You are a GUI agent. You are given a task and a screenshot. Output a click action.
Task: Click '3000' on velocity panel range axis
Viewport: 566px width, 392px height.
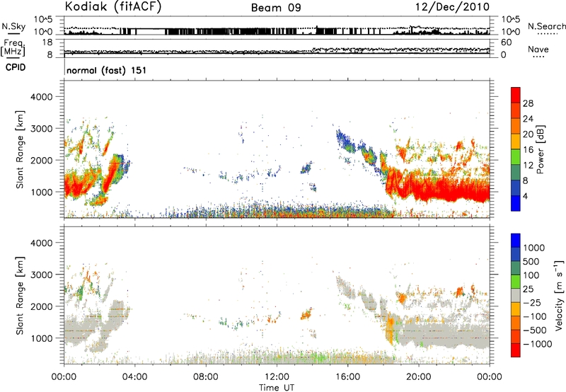(x=41, y=275)
